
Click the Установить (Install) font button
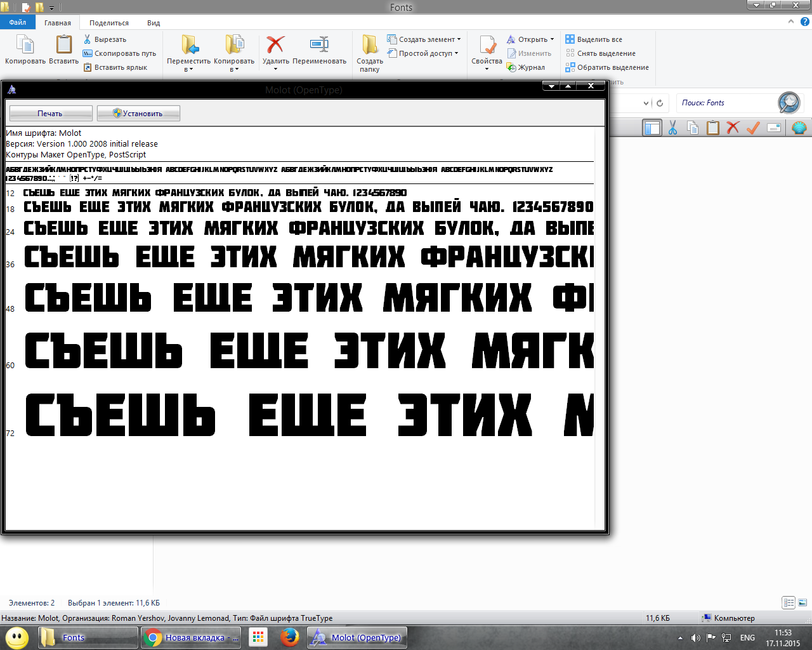(138, 114)
